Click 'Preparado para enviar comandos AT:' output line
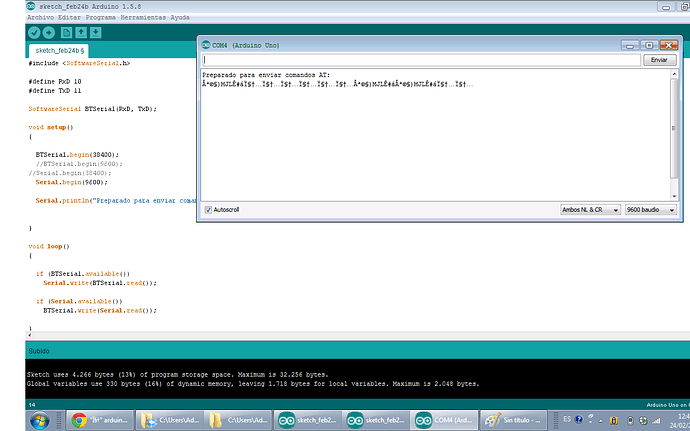Image resolution: width=690 pixels, height=431 pixels. pyautogui.click(x=266, y=75)
